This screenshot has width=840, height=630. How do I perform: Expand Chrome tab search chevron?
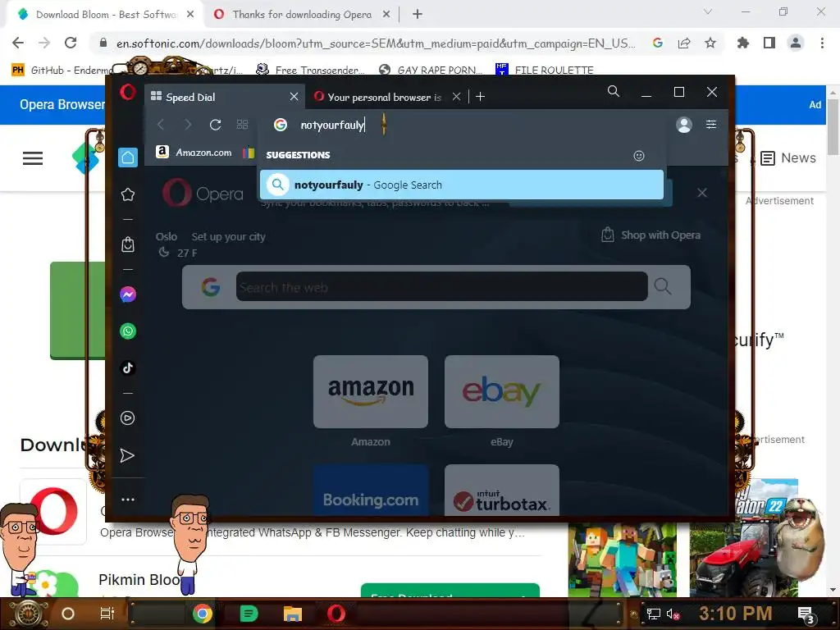[708, 11]
